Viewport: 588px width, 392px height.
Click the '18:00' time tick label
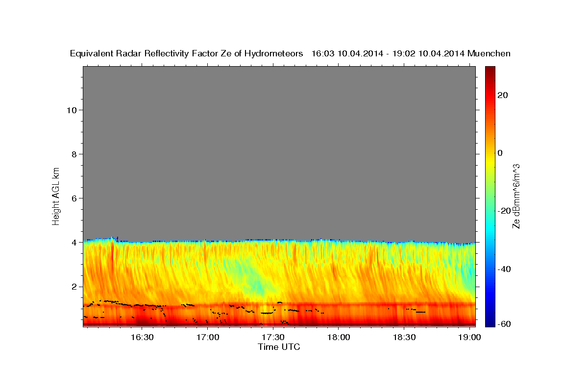[x=339, y=337]
